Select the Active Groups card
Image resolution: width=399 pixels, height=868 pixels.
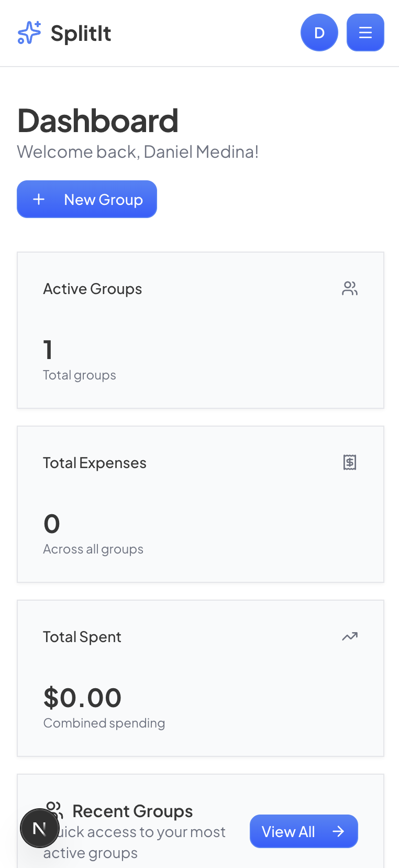tap(201, 330)
